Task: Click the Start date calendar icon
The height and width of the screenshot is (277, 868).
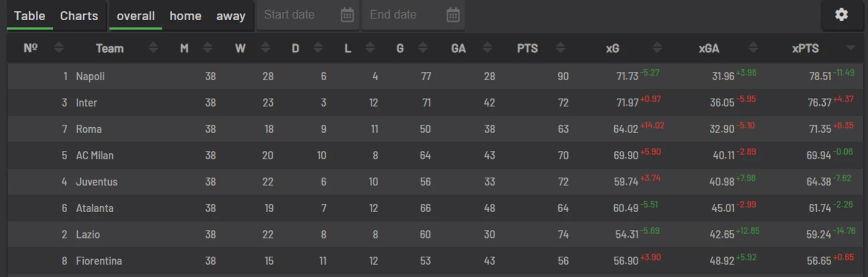Action: tap(347, 15)
